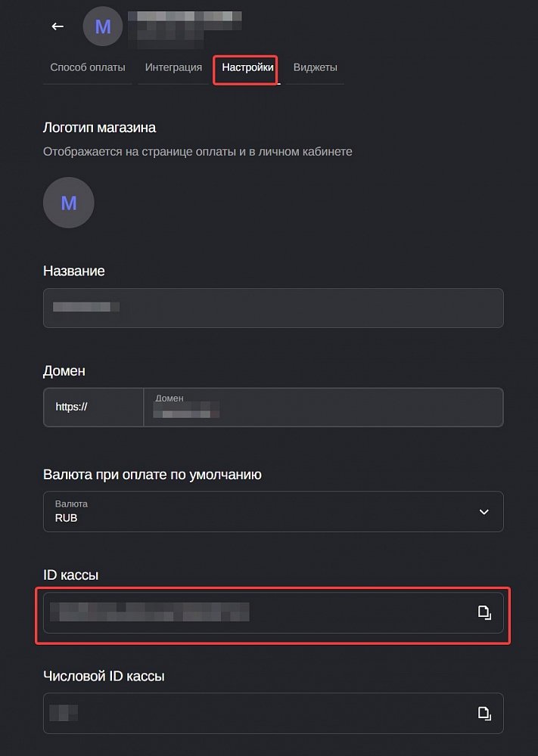
Task: Click the ID кассы field in the red frame
Action: point(257,613)
